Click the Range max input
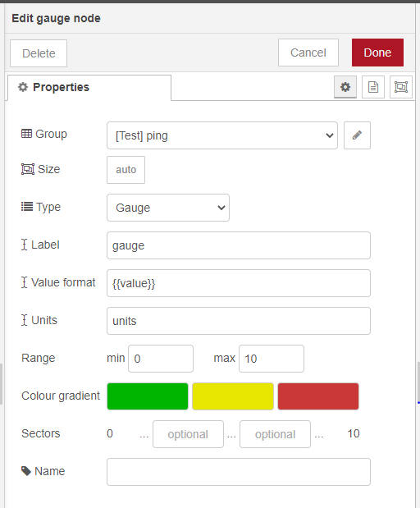 tap(272, 359)
